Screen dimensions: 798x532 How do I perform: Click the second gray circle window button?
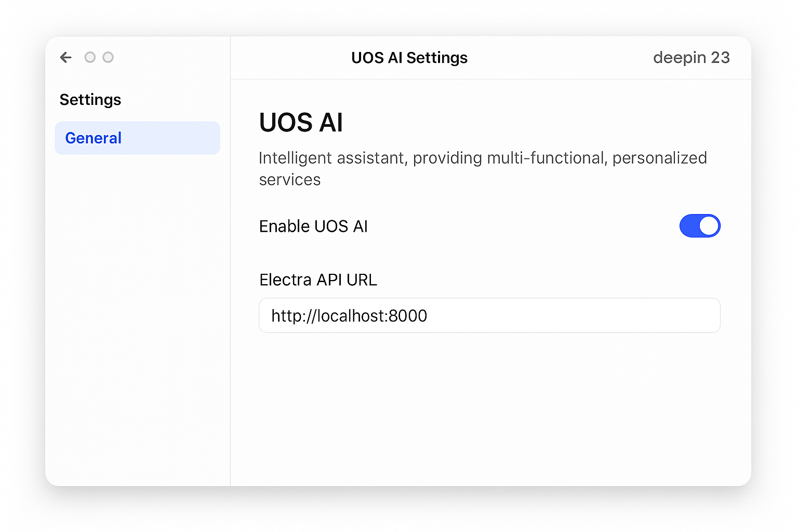pyautogui.click(x=108, y=57)
